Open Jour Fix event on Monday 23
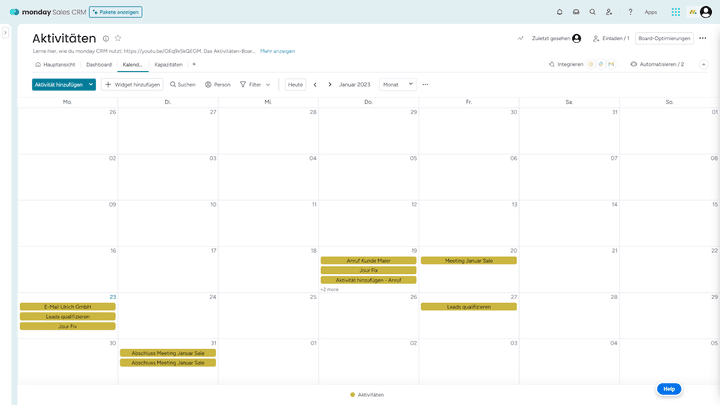The height and width of the screenshot is (405, 720). click(68, 326)
